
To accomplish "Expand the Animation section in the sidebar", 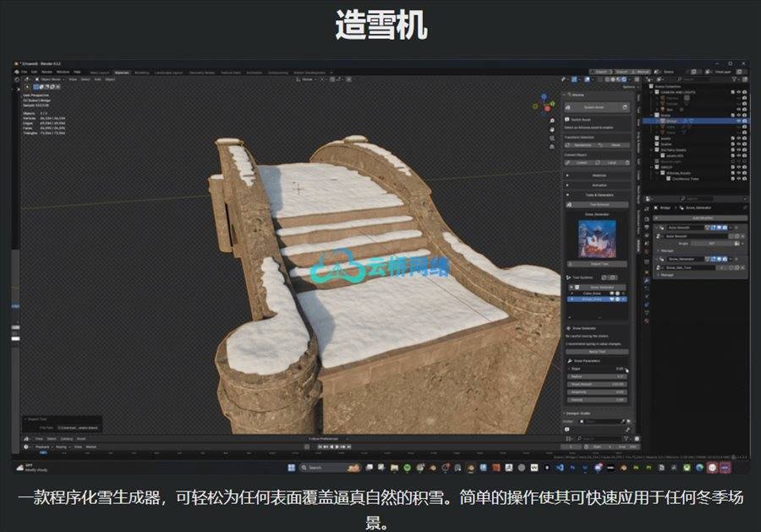I will coord(598,185).
